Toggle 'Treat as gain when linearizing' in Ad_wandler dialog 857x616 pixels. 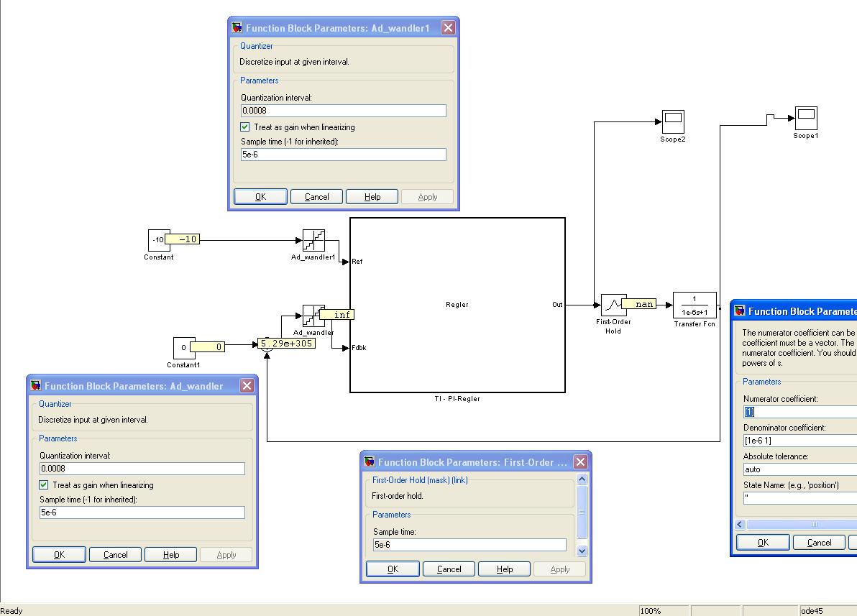click(x=44, y=485)
